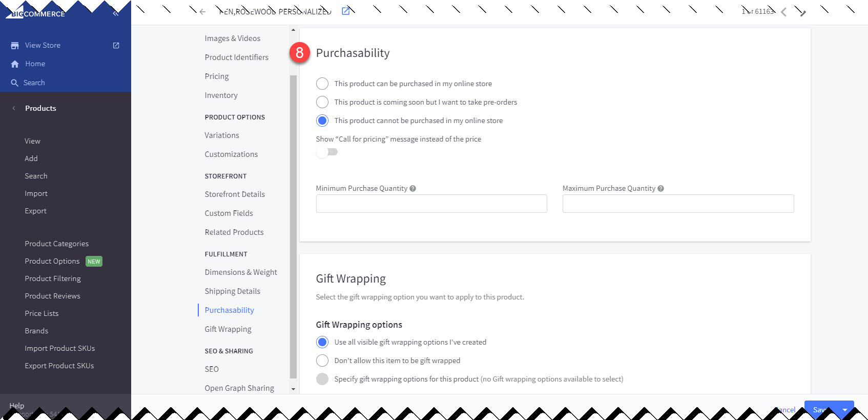Open the Save button dropdown arrow
868x420 pixels.
(x=845, y=410)
